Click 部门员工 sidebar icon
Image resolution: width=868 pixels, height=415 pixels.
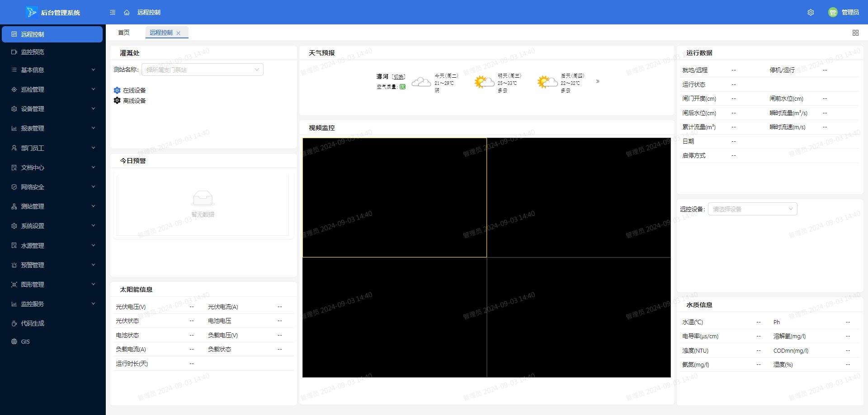click(14, 148)
